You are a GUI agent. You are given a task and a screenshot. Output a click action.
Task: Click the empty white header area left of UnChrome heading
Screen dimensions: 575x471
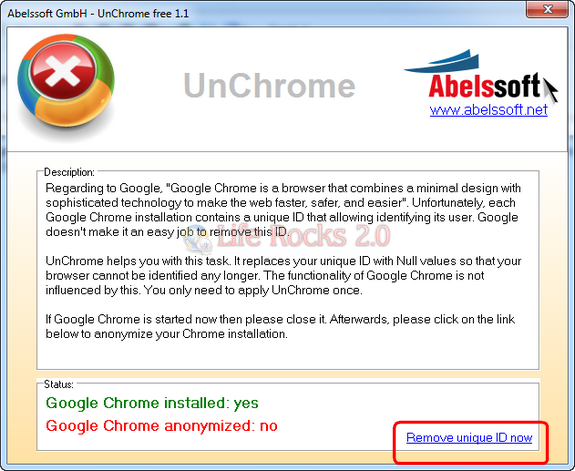point(149,88)
